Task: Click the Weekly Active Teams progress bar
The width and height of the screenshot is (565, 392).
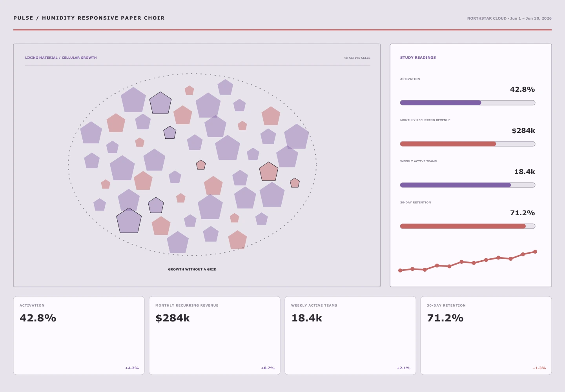Action: click(x=467, y=185)
